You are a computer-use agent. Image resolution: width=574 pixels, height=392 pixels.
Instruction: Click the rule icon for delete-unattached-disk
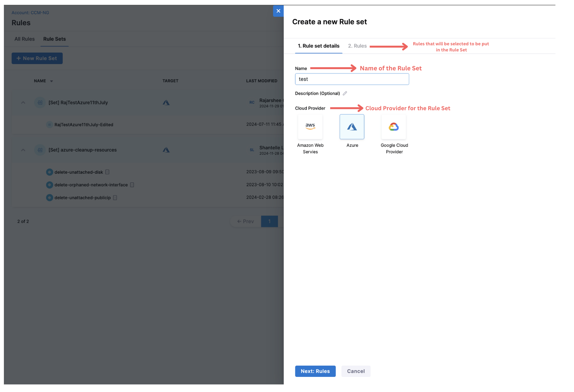[x=49, y=172]
